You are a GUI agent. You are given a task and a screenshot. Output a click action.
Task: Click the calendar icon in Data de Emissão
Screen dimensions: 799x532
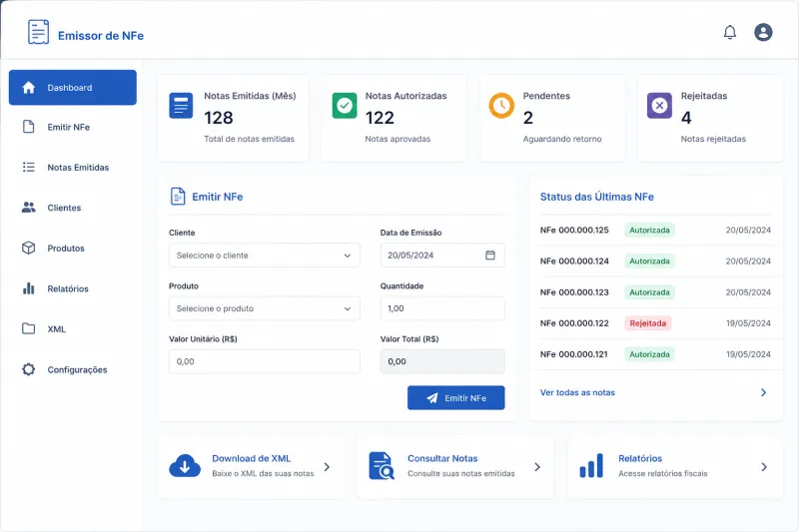click(489, 256)
